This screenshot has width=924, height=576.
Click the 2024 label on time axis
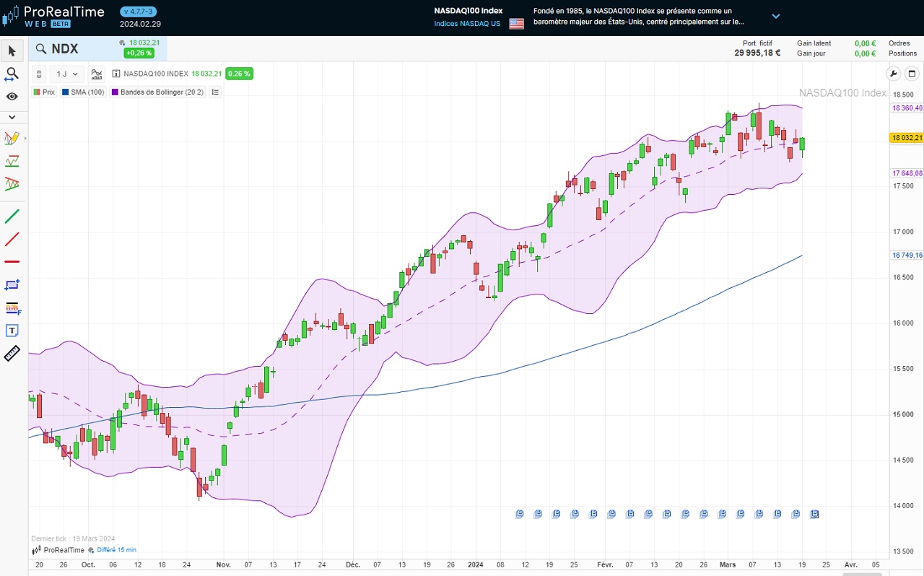click(x=474, y=564)
